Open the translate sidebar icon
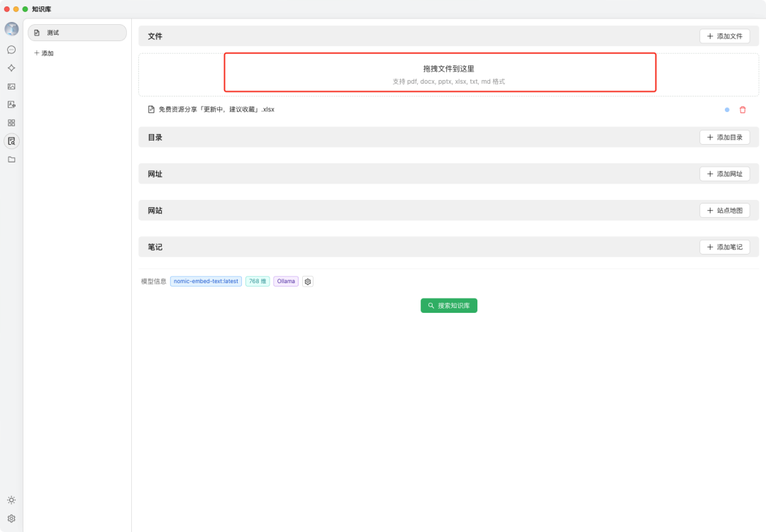This screenshot has height=532, width=766. click(x=12, y=104)
